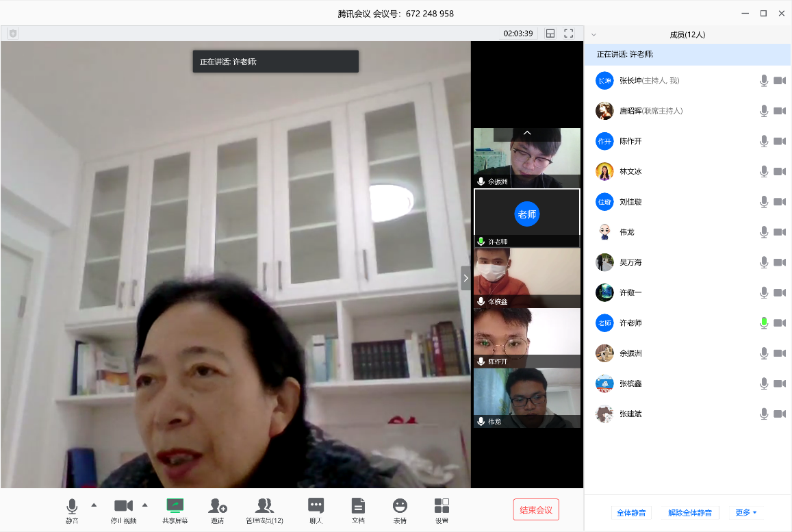The width and height of the screenshot is (792, 532).
Task: Open the 文档 documents icon
Action: [x=358, y=510]
